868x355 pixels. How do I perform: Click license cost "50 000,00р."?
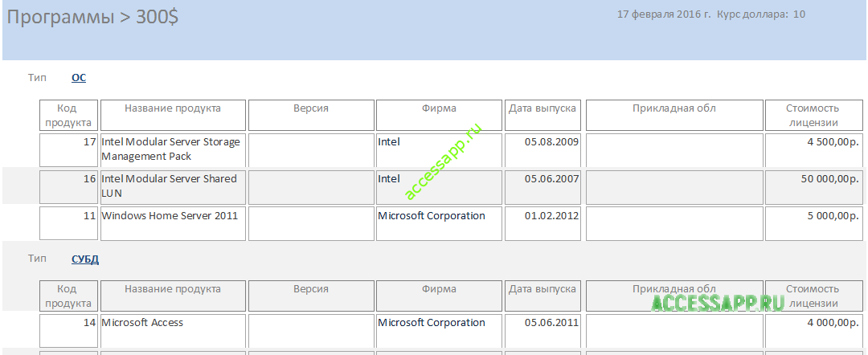813,187
